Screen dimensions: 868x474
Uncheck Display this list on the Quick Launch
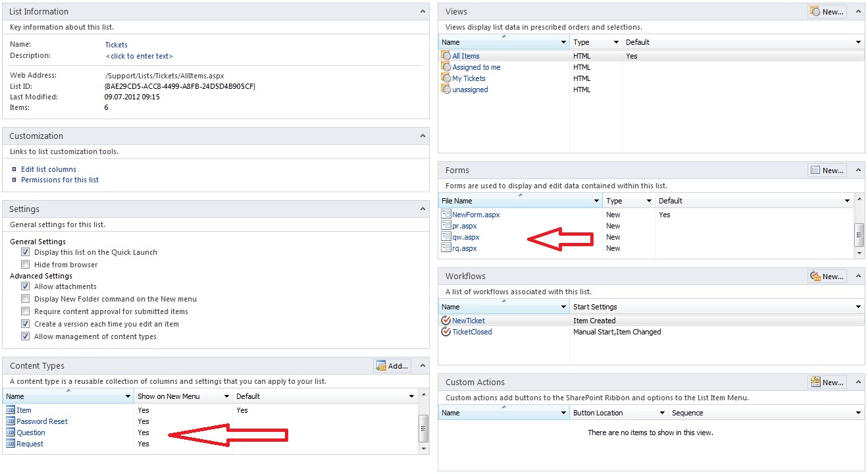click(x=24, y=251)
